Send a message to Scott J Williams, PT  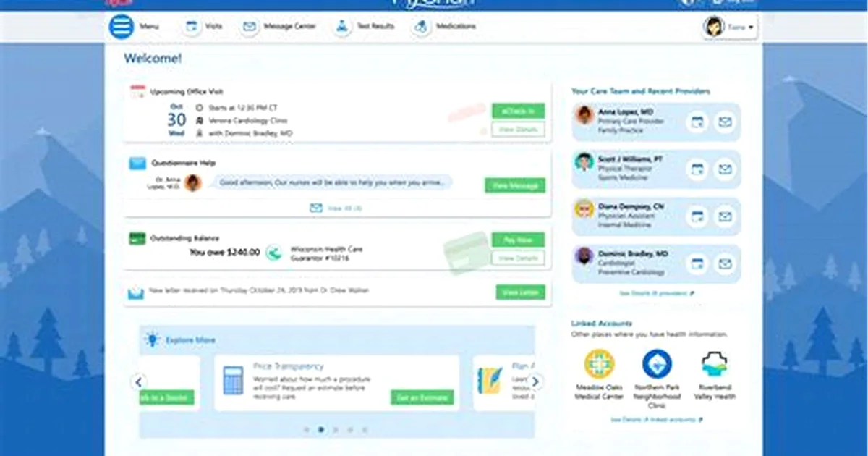click(724, 169)
